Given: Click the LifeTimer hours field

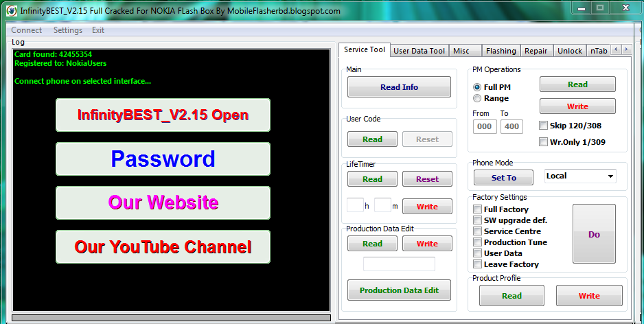Looking at the screenshot, I should pos(355,205).
